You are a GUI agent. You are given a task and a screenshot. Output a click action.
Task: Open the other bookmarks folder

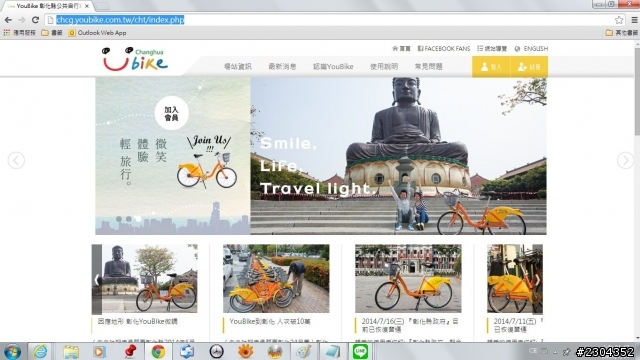(622, 33)
